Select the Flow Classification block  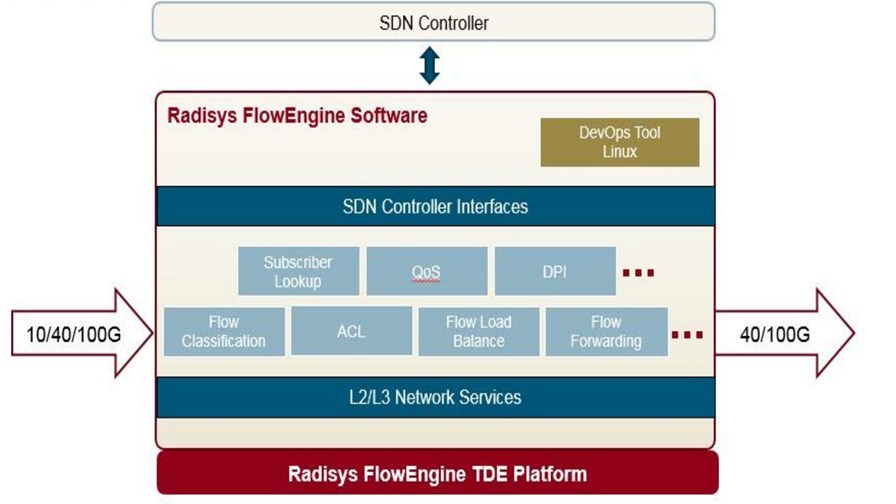coord(224,331)
